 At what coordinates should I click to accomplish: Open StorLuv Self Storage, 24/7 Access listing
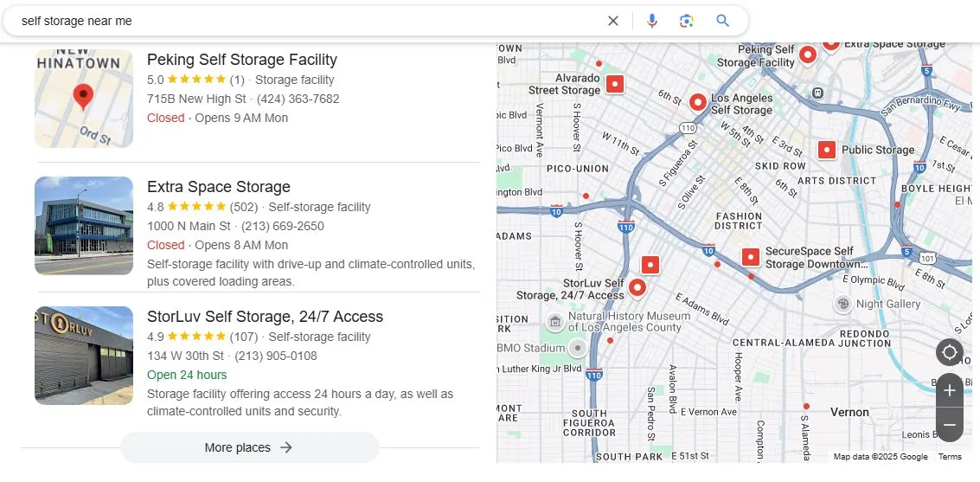pyautogui.click(x=265, y=317)
